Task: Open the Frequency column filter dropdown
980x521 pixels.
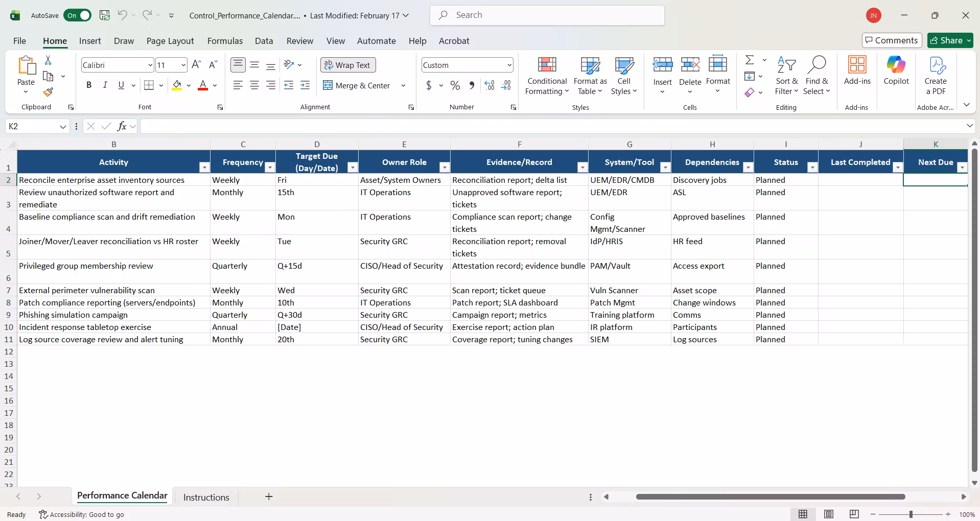Action: (269, 168)
